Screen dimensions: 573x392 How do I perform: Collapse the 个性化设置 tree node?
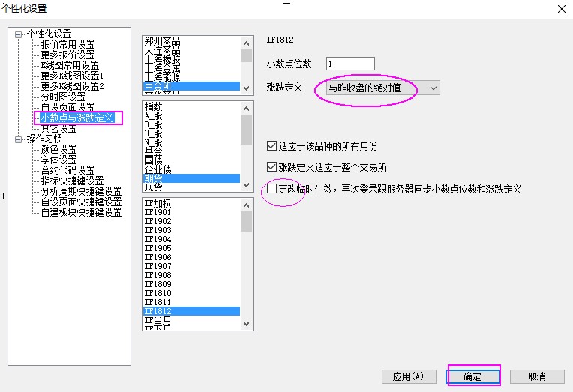click(x=19, y=34)
